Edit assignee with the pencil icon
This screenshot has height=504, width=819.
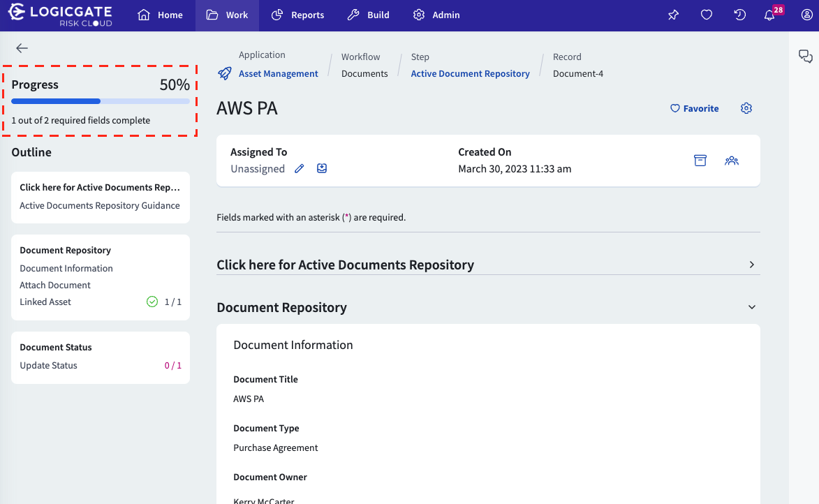[300, 169]
